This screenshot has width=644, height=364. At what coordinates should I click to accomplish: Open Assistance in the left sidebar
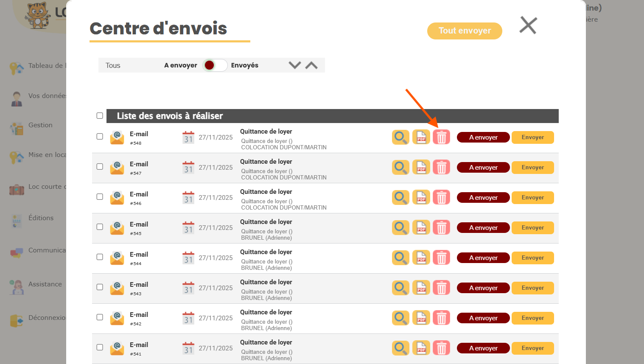click(x=45, y=284)
